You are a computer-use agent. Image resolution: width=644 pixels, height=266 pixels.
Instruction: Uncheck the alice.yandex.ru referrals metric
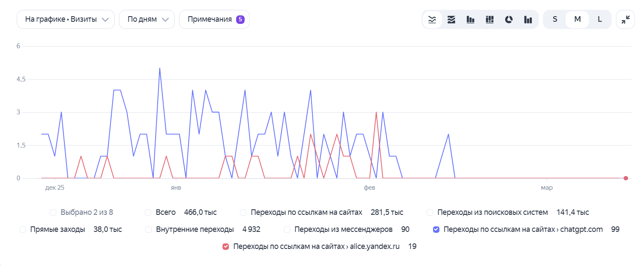pyautogui.click(x=225, y=246)
